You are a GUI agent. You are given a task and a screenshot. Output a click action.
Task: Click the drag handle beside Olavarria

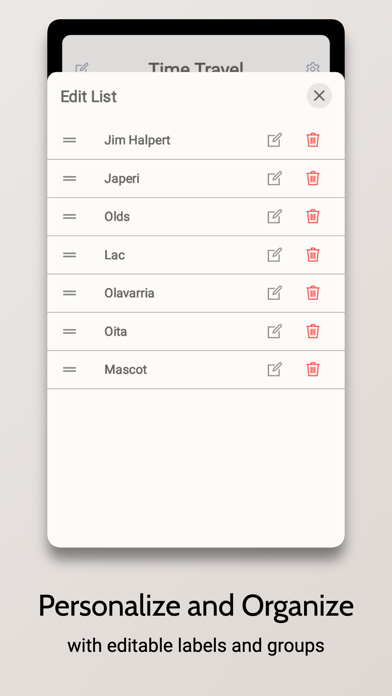click(x=69, y=293)
